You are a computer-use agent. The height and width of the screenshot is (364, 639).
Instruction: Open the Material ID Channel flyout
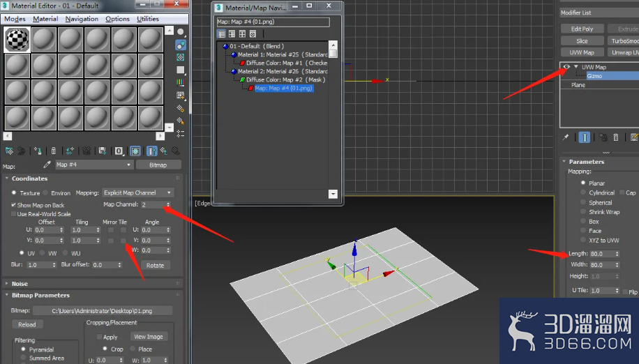[x=119, y=151]
